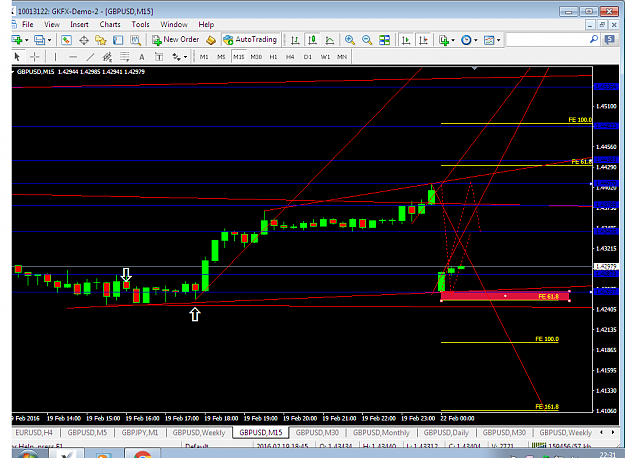The width and height of the screenshot is (625, 458).
Task: Select the arrow cursor tool
Action: (17, 57)
